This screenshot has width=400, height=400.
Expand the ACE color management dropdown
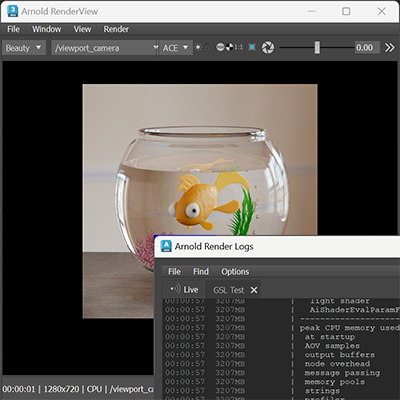click(176, 48)
